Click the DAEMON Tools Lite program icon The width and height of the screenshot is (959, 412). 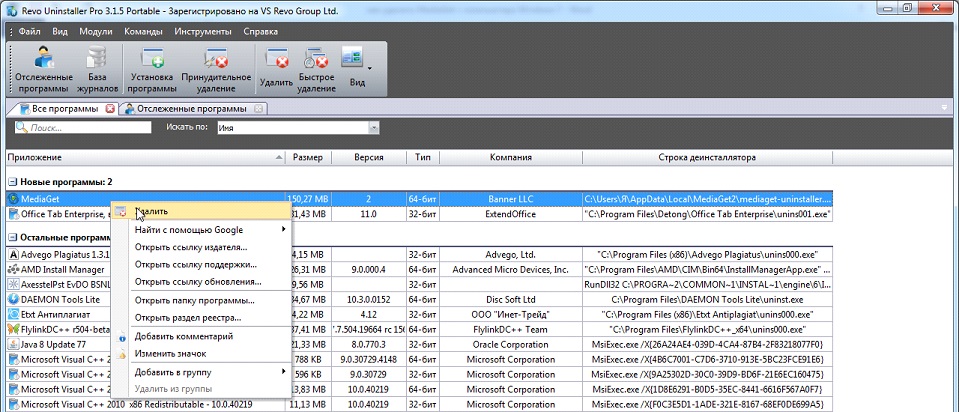tap(13, 298)
